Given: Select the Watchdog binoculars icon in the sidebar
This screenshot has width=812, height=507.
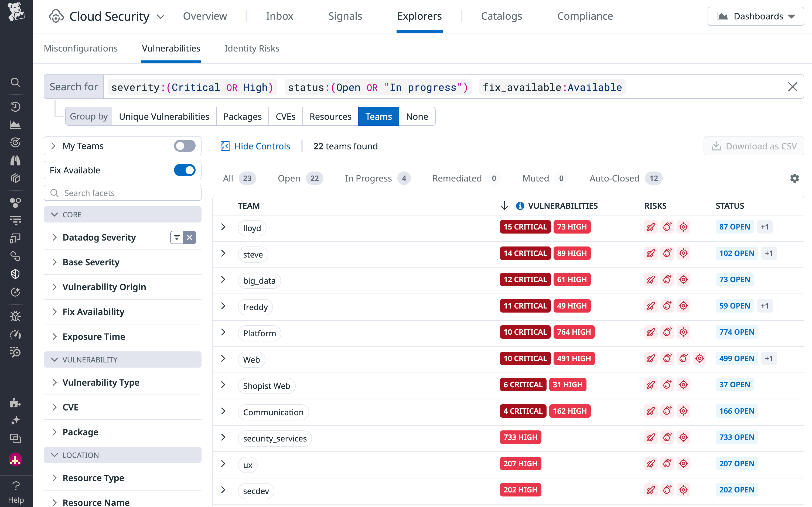Looking at the screenshot, I should [x=15, y=160].
